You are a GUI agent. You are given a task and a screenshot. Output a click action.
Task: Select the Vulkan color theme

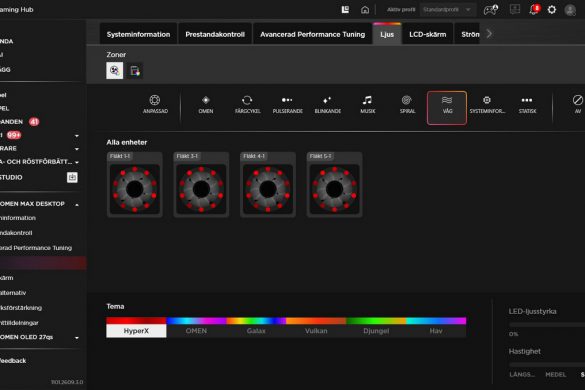(x=316, y=327)
